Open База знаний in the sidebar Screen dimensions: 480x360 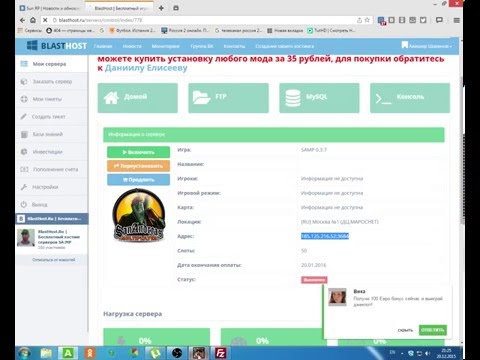pyautogui.click(x=52, y=134)
